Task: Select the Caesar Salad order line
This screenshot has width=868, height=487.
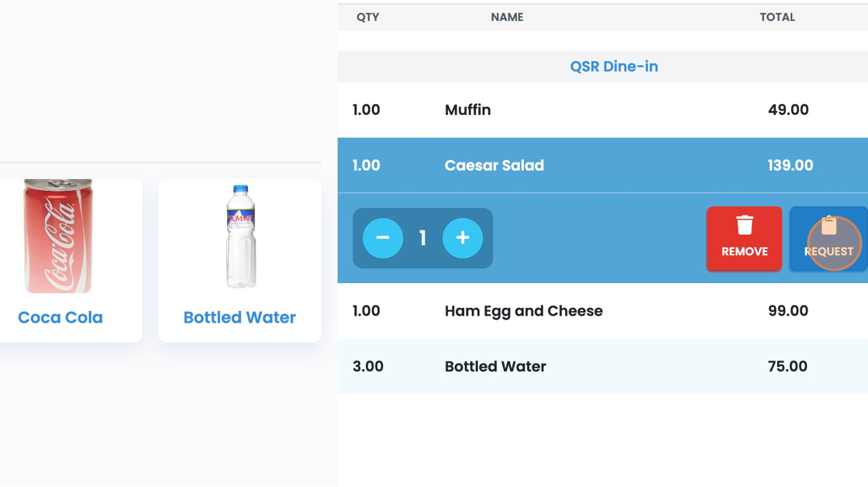Action: [602, 165]
